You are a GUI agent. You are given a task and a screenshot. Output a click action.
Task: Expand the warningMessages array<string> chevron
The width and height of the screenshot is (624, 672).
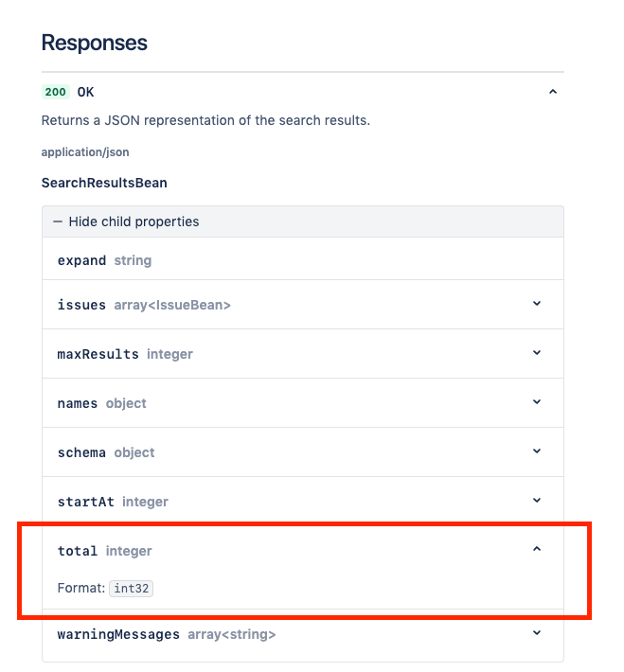537,633
